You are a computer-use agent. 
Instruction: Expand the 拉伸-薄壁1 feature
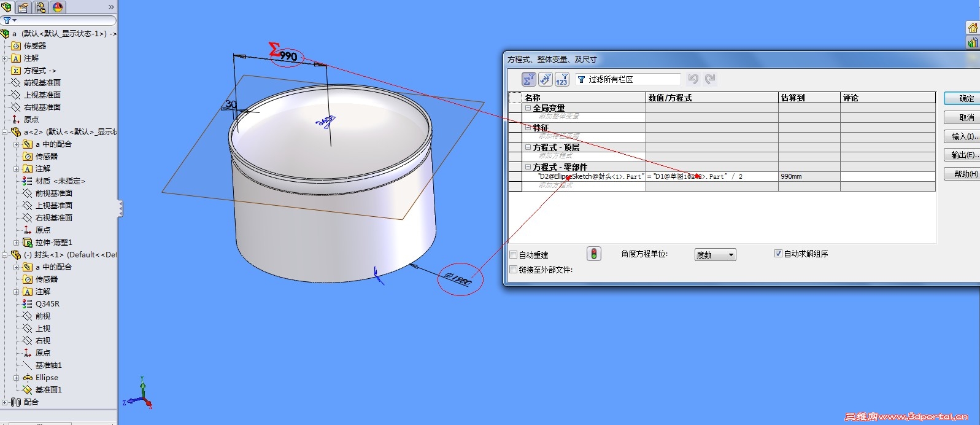point(17,243)
